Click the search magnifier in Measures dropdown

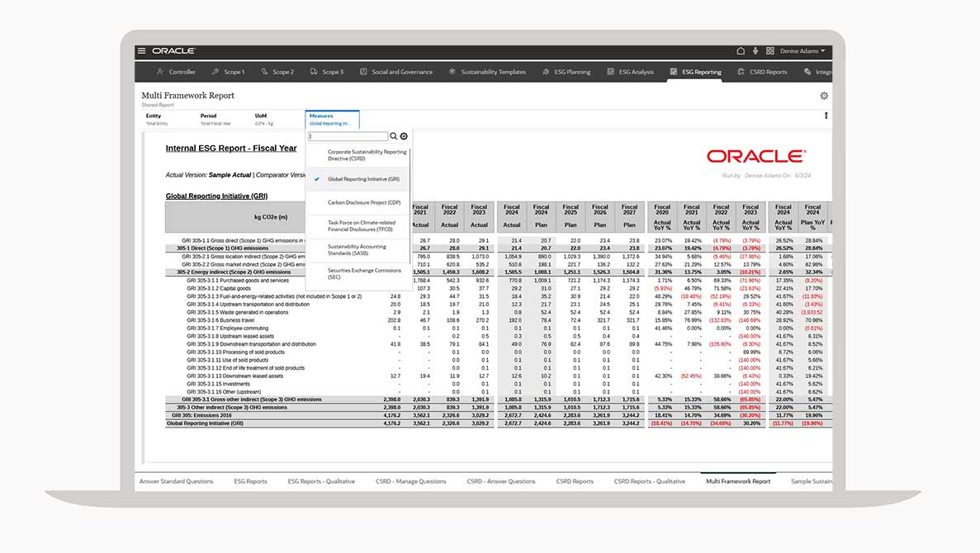pos(394,136)
